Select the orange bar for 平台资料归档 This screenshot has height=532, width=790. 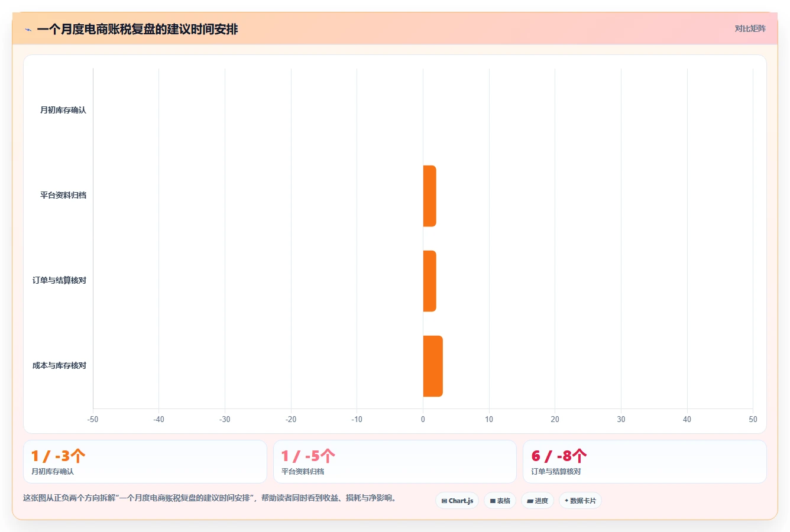pyautogui.click(x=429, y=196)
